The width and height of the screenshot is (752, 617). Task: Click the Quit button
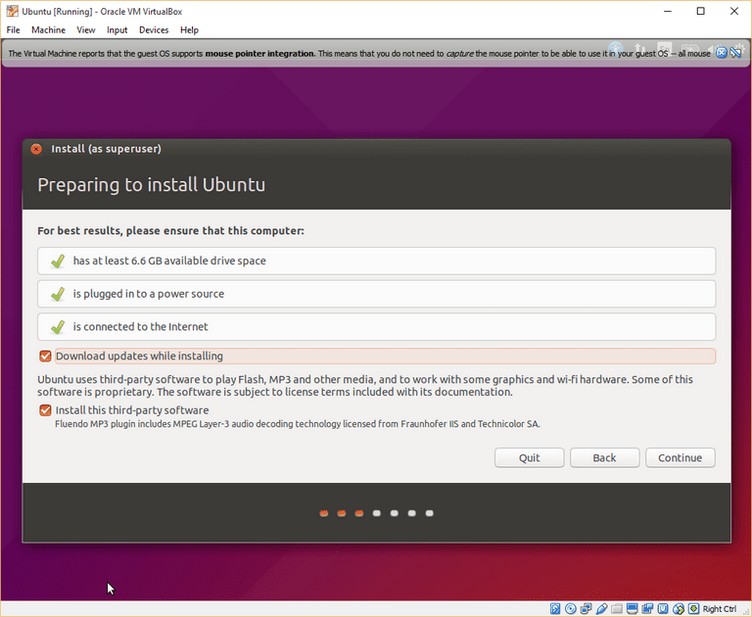529,458
